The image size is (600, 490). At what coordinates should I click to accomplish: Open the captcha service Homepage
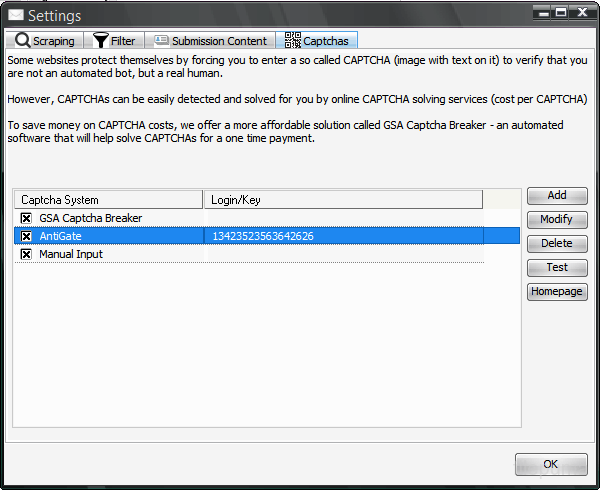[556, 291]
